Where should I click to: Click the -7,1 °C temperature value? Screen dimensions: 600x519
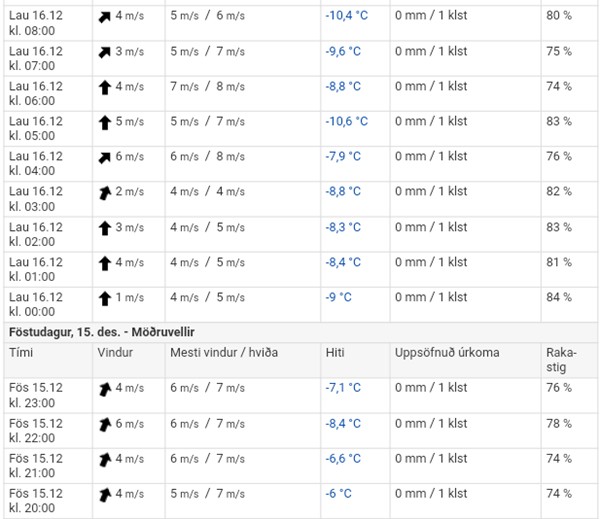pos(343,388)
